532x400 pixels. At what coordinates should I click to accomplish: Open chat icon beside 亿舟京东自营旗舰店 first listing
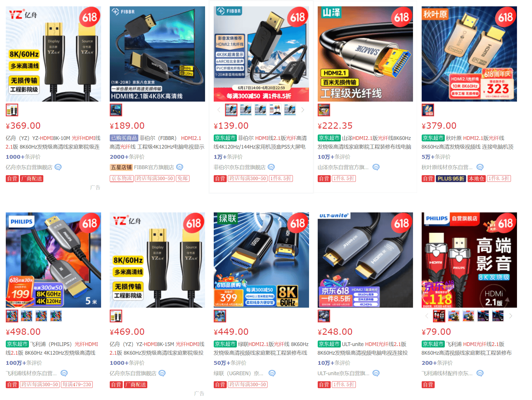(x=58, y=167)
